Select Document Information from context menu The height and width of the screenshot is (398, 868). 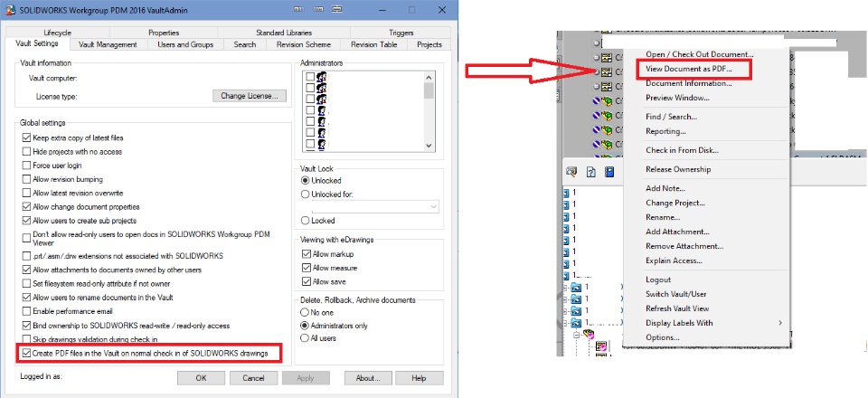pyautogui.click(x=689, y=83)
